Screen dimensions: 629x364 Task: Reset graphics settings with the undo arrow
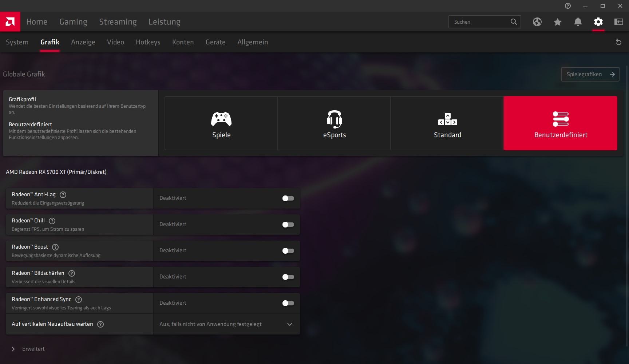[x=618, y=42]
